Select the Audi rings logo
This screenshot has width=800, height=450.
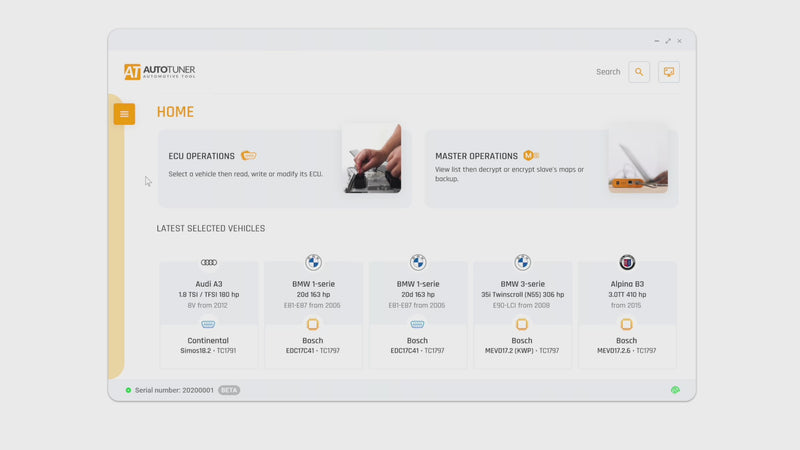pos(209,263)
